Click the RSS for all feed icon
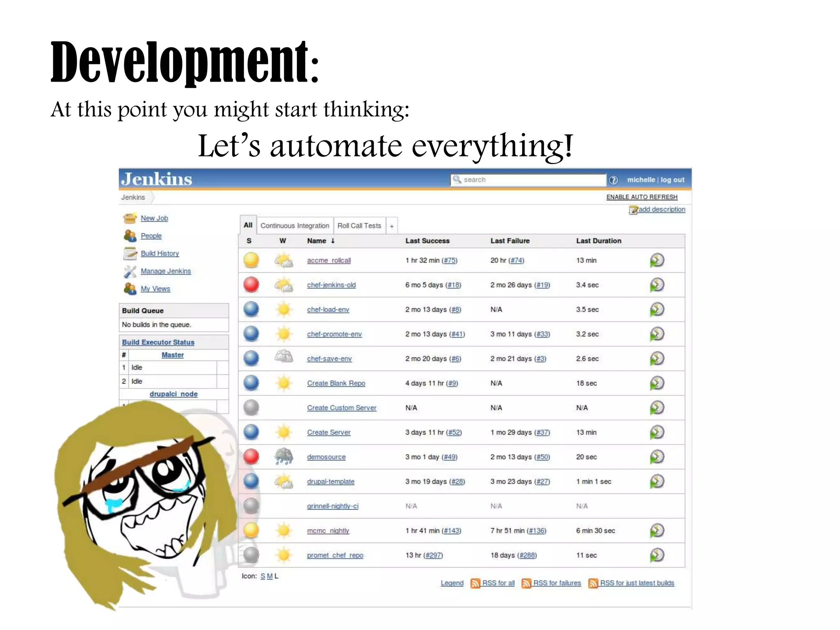Screen dimensions: 840x630 [x=475, y=583]
